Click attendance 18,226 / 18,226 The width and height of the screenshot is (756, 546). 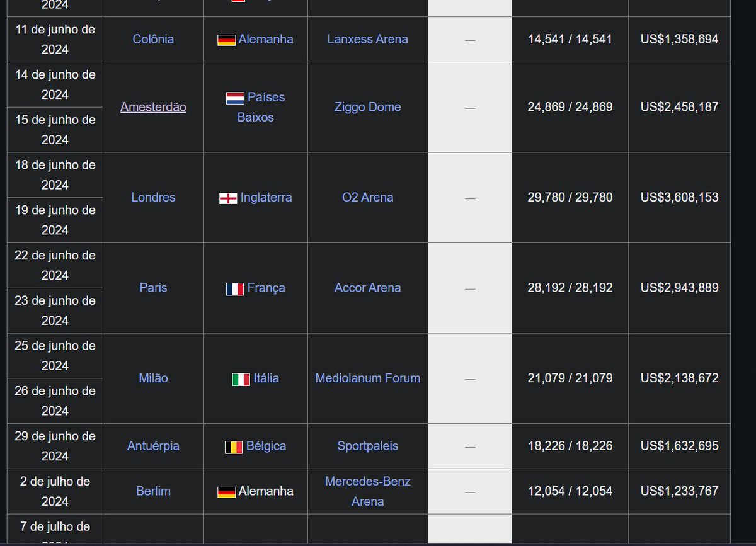(570, 446)
